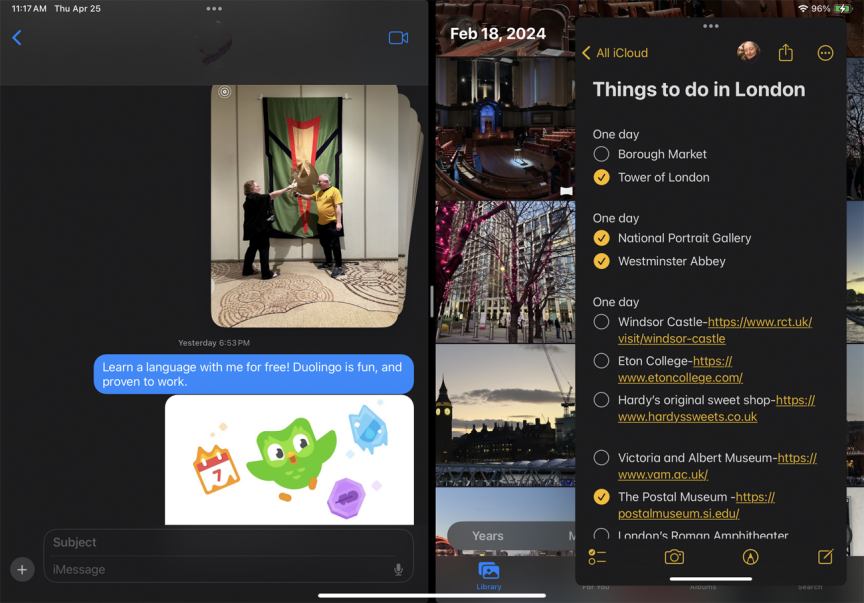Open the Duolingo owl link preview

(x=289, y=460)
